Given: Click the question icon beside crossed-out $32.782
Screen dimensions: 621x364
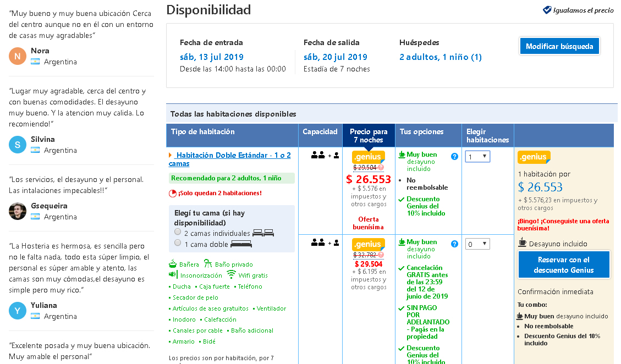Looking at the screenshot, I should [381, 255].
